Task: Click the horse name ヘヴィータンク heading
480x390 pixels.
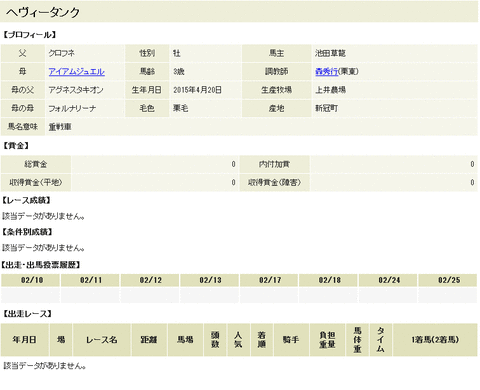Action: (43, 13)
